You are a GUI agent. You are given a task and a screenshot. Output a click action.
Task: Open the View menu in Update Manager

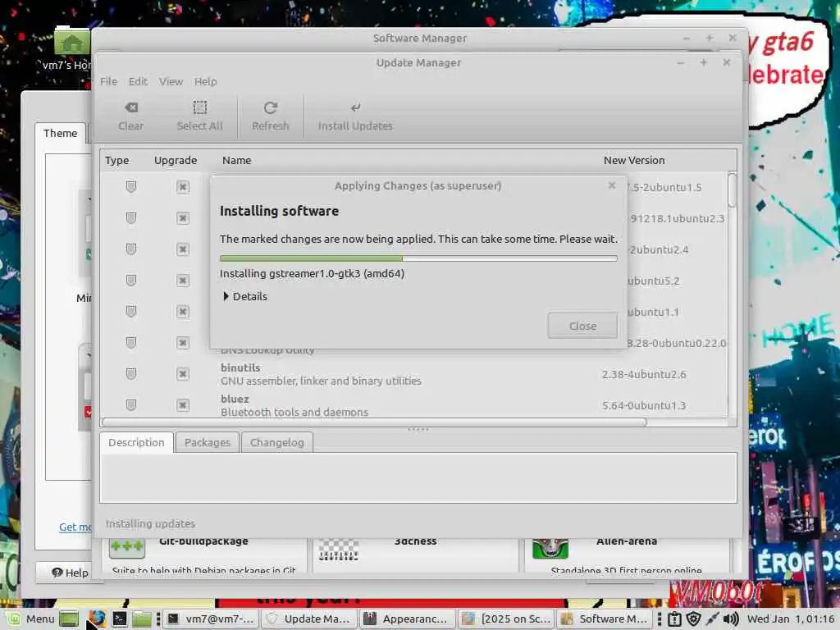[x=171, y=81]
